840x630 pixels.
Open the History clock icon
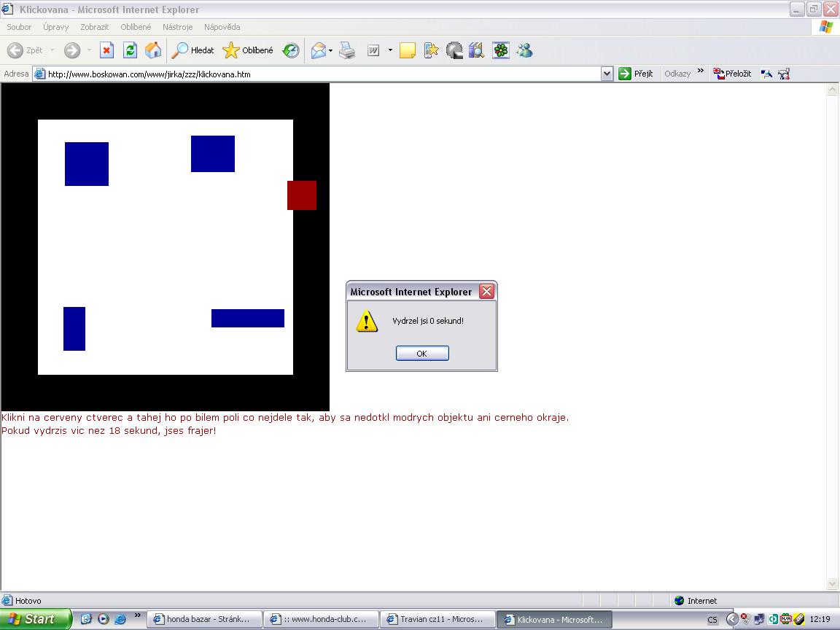[291, 50]
